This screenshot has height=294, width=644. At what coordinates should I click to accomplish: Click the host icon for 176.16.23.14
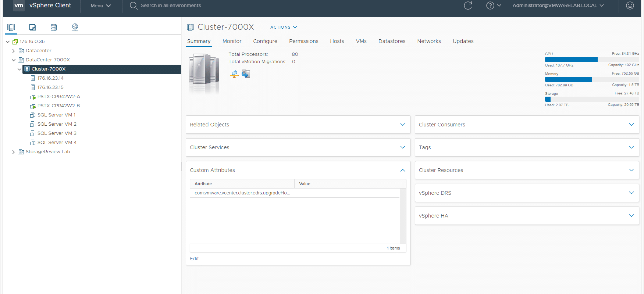pos(33,78)
